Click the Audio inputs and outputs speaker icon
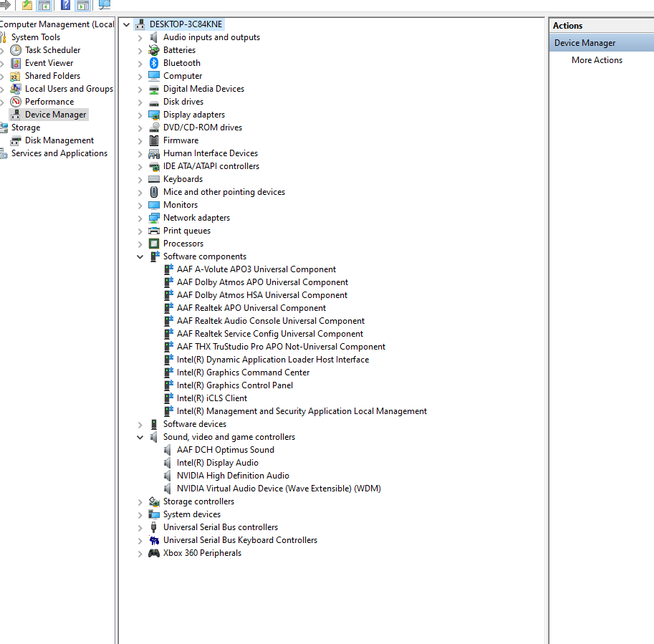654x644 pixels. click(154, 37)
